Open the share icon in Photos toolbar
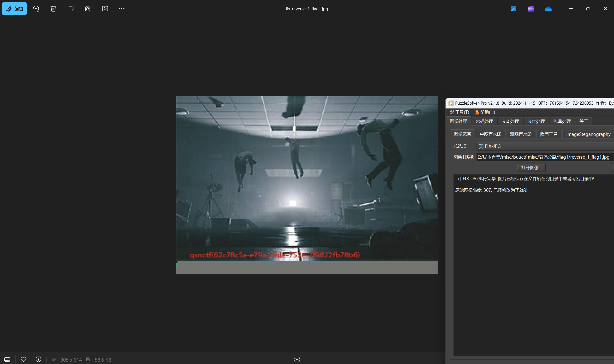This screenshot has width=614, height=364. pyautogui.click(x=88, y=9)
